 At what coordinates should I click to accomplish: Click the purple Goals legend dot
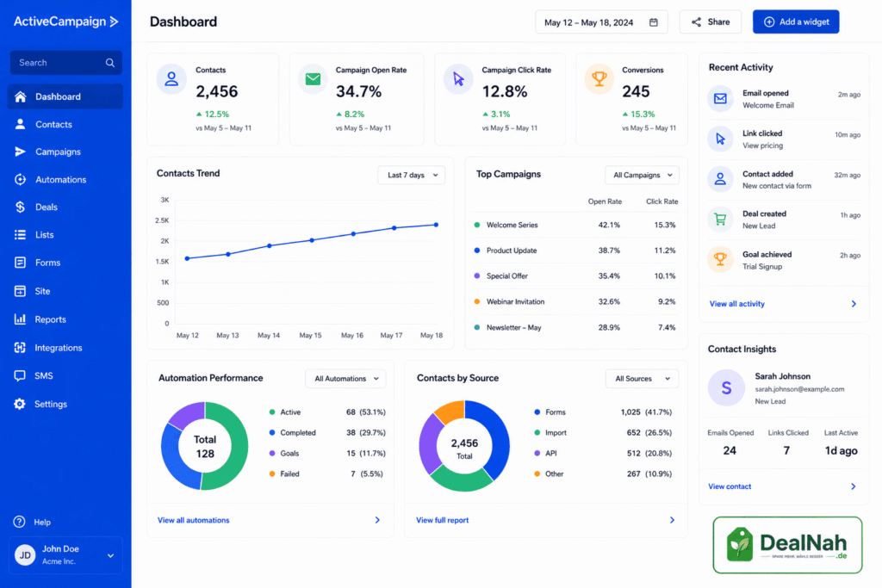(x=272, y=453)
